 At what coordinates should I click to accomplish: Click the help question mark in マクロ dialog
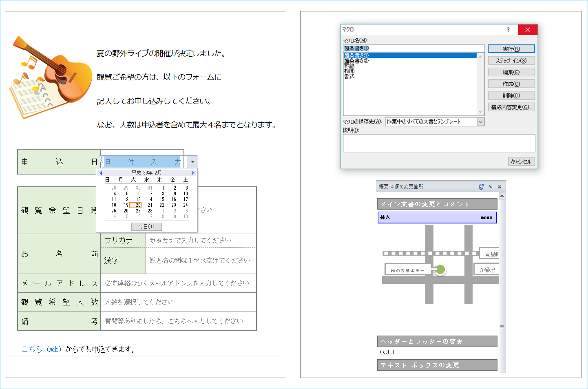click(508, 30)
